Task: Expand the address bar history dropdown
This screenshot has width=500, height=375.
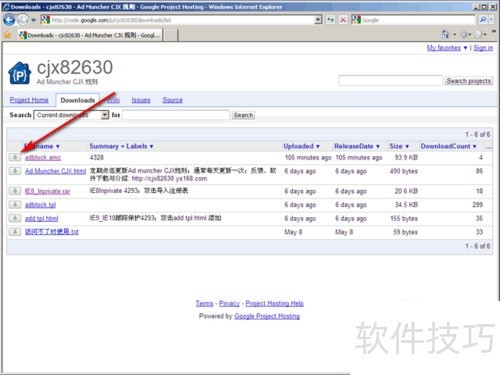Action: click(x=318, y=20)
